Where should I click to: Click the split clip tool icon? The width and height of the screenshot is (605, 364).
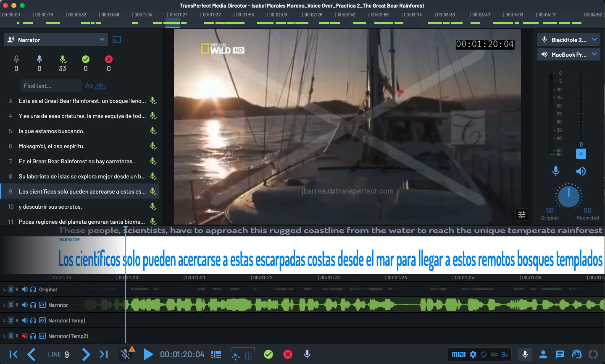click(x=248, y=356)
